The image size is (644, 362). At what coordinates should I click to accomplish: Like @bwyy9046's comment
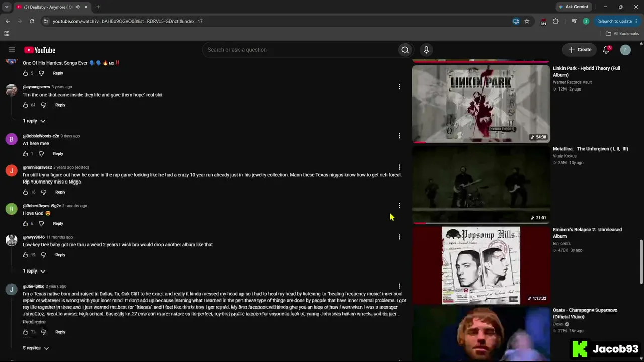[x=25, y=255]
